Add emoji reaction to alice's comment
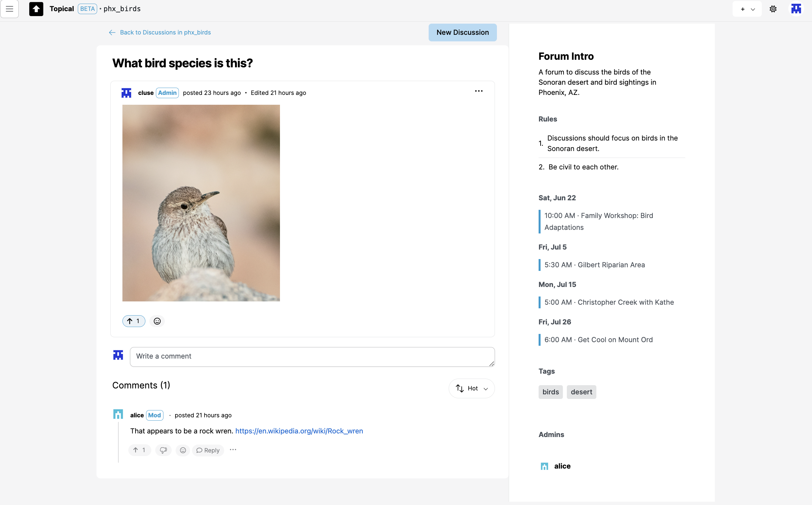Image resolution: width=812 pixels, height=505 pixels. (183, 450)
